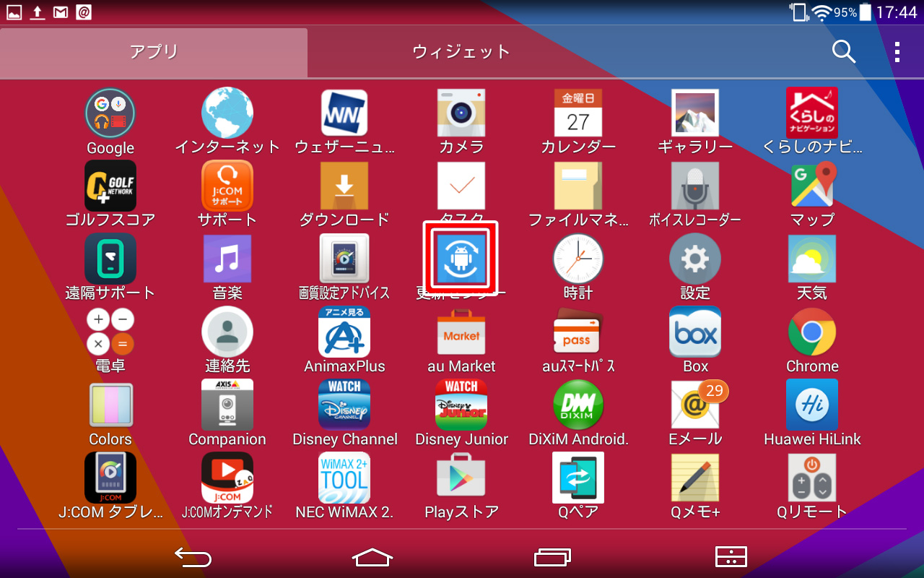Open the 遠隔サポート app
924x578 pixels.
point(110,259)
